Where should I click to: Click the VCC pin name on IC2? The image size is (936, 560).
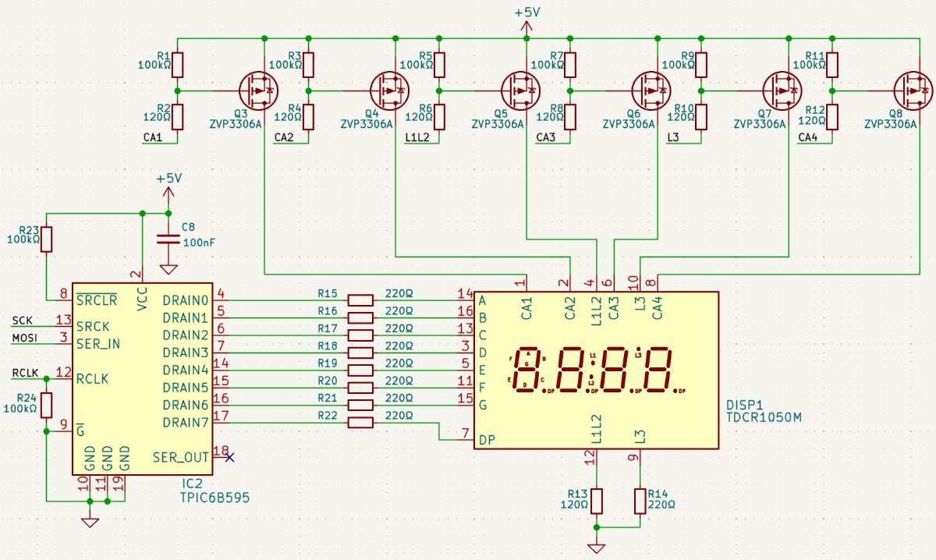click(141, 299)
